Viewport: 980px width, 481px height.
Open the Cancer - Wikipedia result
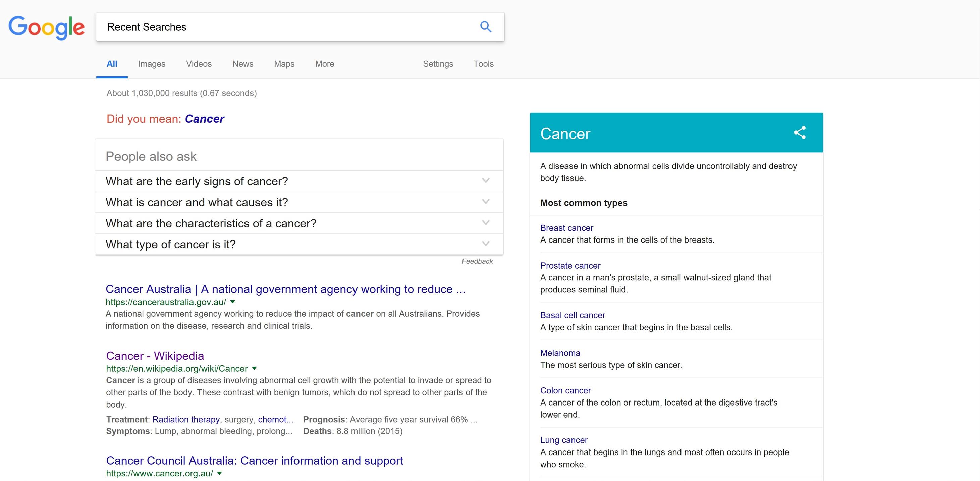[x=155, y=356]
